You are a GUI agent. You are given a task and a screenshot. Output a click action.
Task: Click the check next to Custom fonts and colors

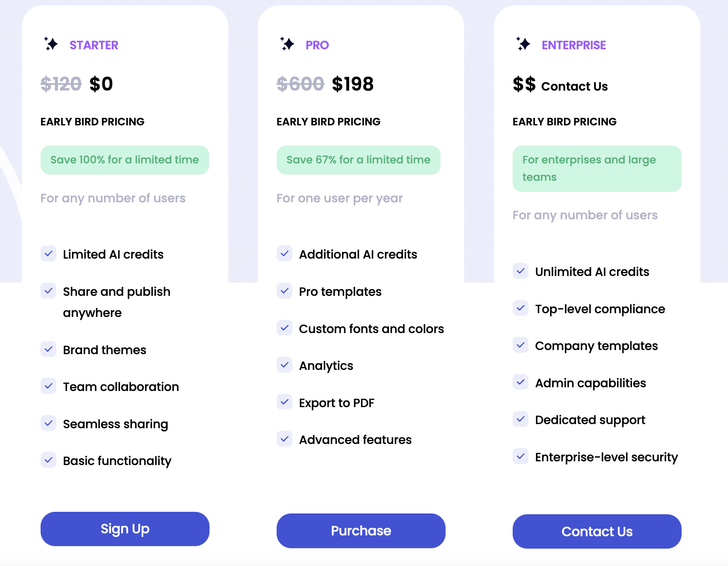point(284,328)
